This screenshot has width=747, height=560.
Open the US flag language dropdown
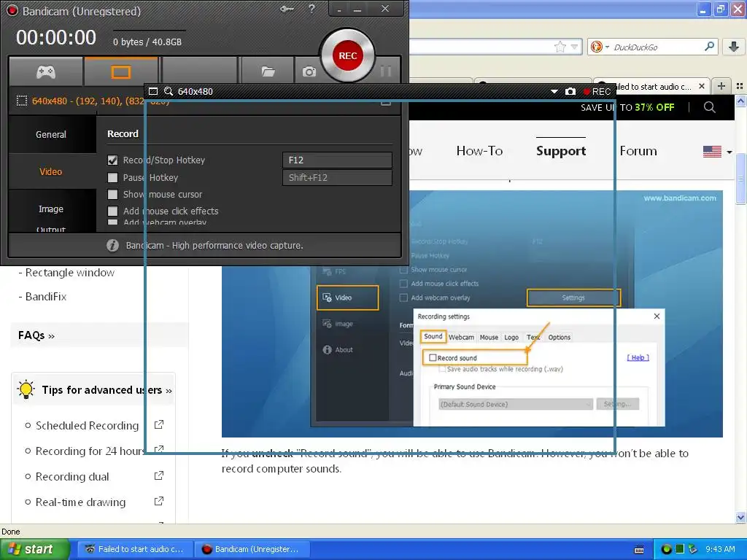click(717, 152)
